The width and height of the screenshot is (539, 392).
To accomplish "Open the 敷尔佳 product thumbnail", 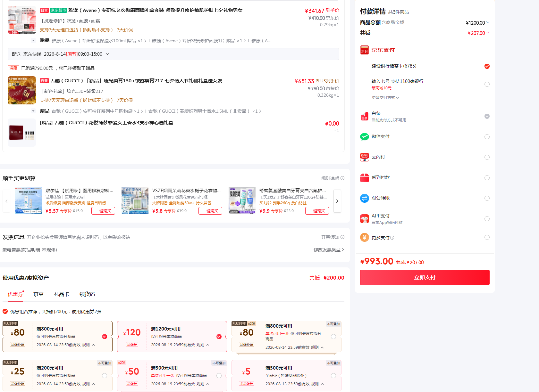I will click(x=28, y=200).
